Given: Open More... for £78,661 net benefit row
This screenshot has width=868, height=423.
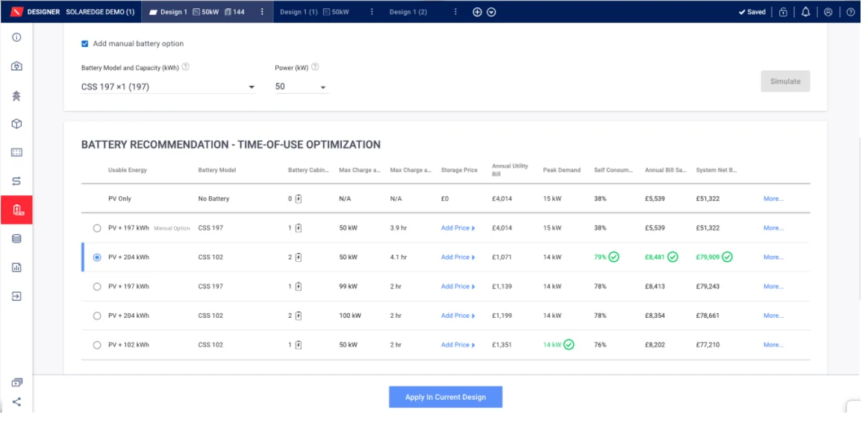Looking at the screenshot, I should click(773, 316).
